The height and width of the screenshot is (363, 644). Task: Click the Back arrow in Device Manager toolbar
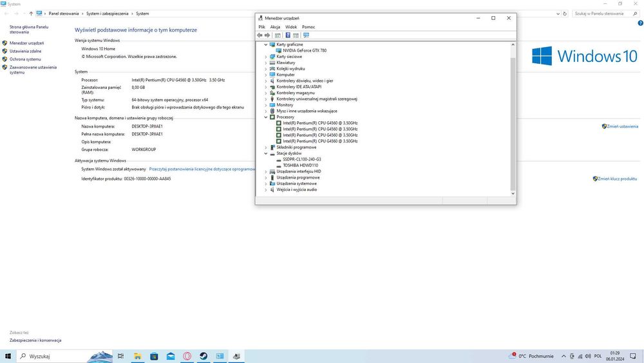(260, 35)
